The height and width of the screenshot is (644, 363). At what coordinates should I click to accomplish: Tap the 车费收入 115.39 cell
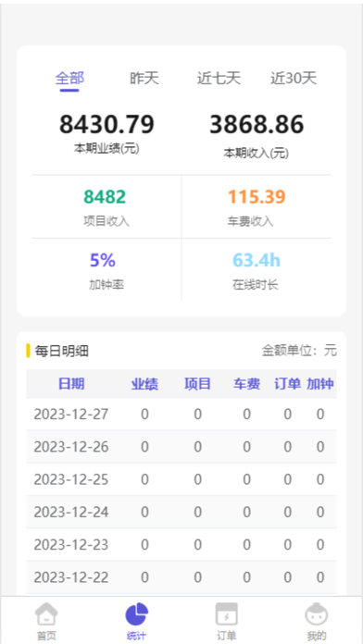tap(257, 206)
